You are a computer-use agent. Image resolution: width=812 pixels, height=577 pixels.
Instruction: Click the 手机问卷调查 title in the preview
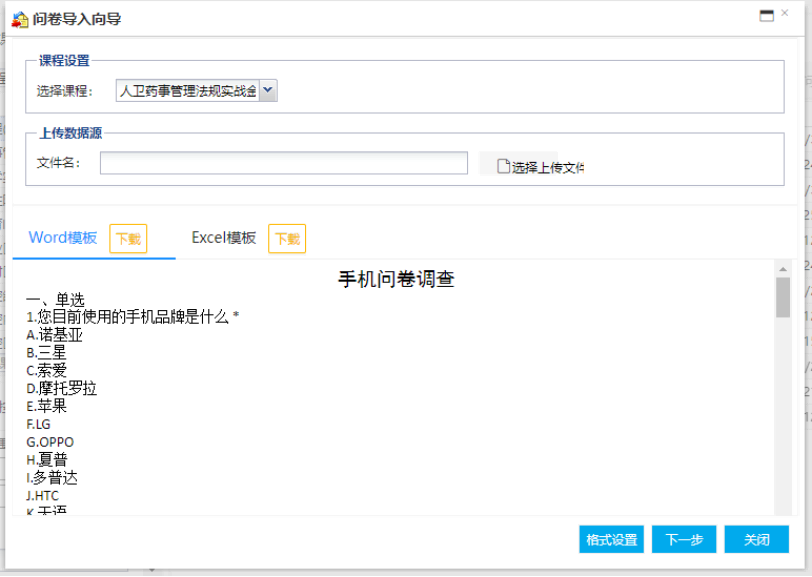point(396,279)
